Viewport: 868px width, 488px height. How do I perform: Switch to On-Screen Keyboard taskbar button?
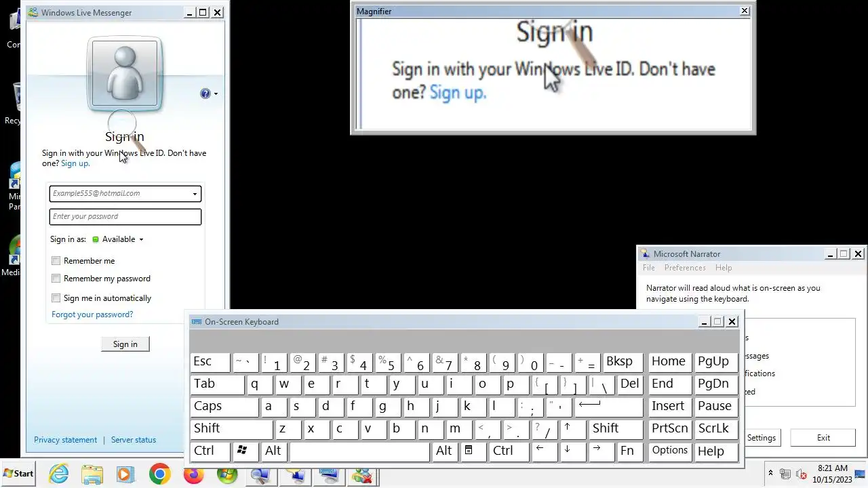click(x=329, y=474)
